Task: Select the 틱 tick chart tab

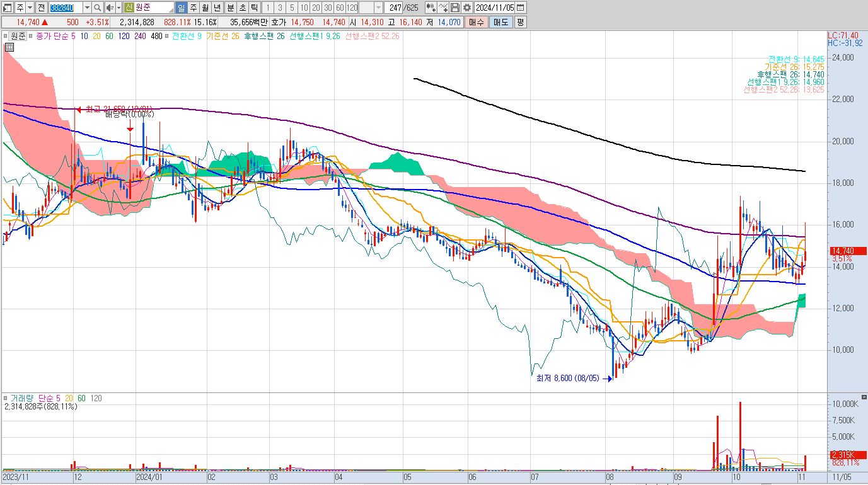Action: 254,8
